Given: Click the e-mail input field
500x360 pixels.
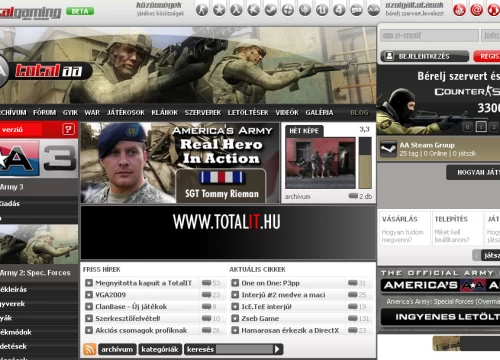Looking at the screenshot, I should tap(429, 35).
